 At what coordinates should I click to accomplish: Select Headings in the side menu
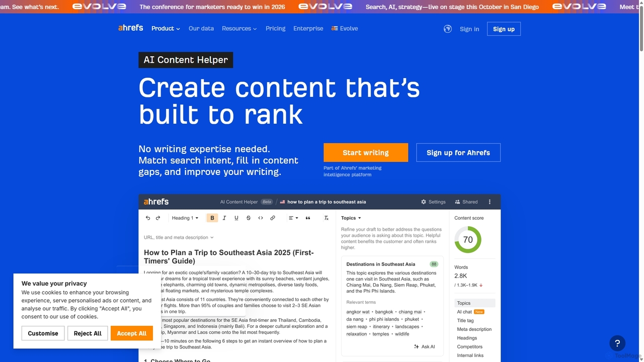tap(467, 338)
